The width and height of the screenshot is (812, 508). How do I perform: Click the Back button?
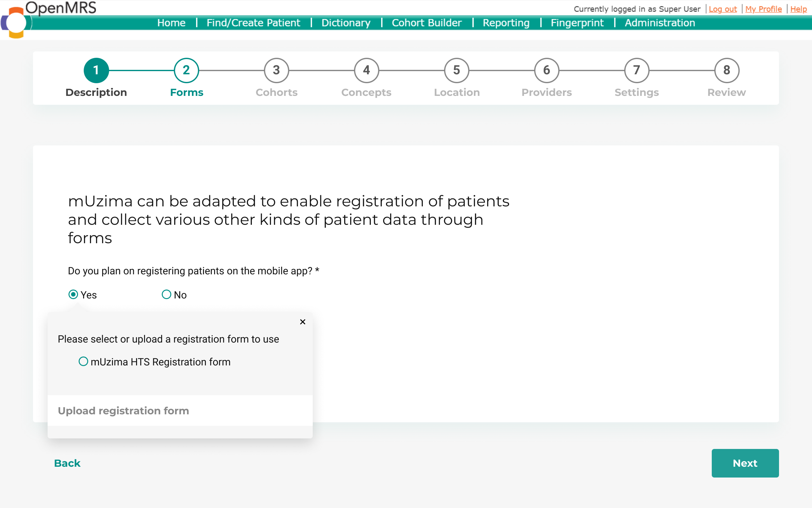[x=67, y=463]
